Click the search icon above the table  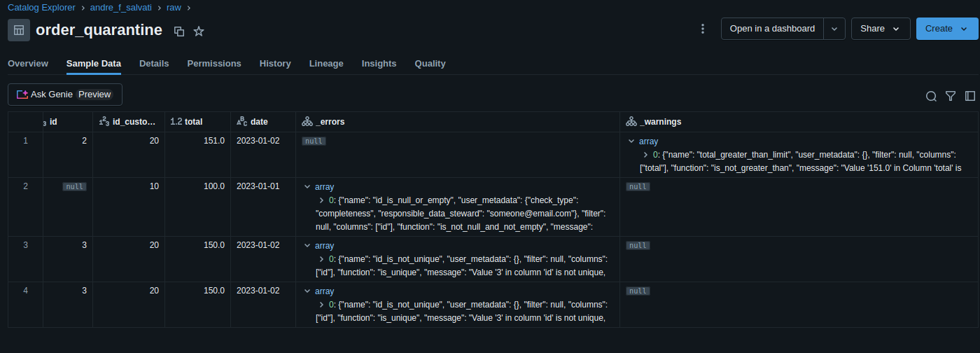[x=931, y=96]
